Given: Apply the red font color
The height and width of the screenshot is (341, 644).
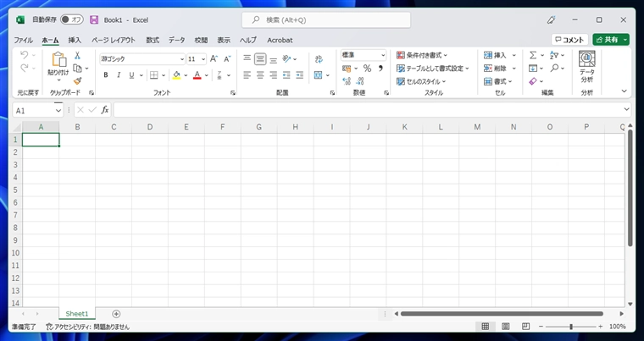Looking at the screenshot, I should pyautogui.click(x=197, y=75).
